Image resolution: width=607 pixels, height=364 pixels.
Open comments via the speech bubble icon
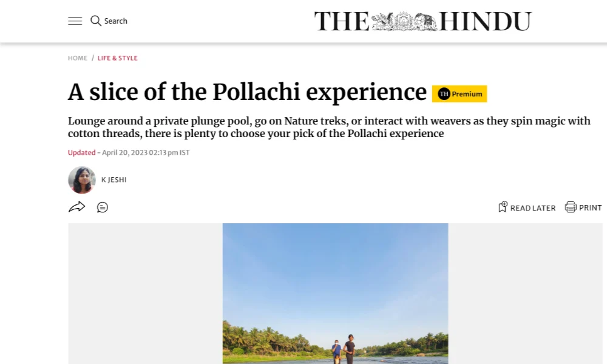click(x=102, y=207)
